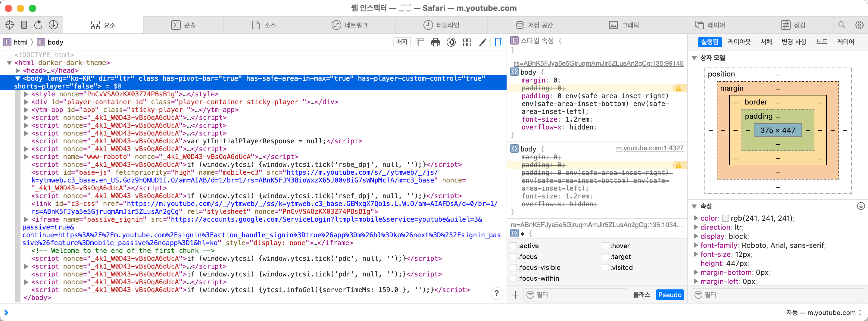This screenshot has width=868, height=321.
Task: Click the html element breadcrumb icon
Action: point(7,42)
